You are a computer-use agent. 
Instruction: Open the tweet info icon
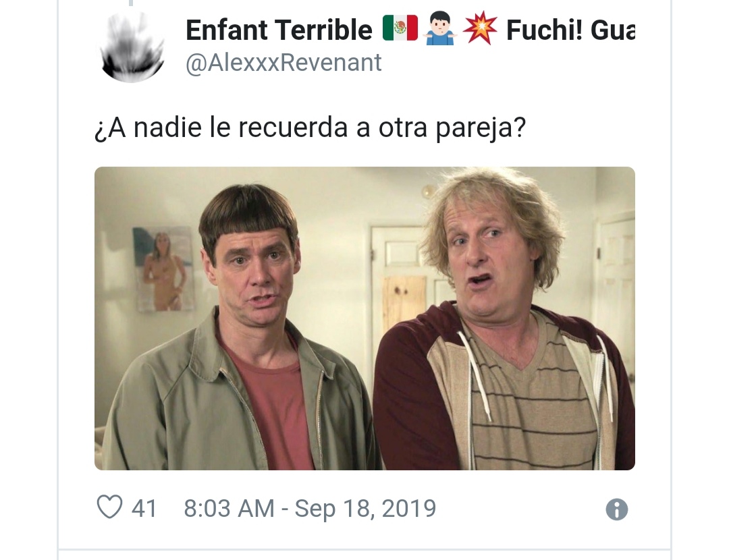(x=616, y=509)
